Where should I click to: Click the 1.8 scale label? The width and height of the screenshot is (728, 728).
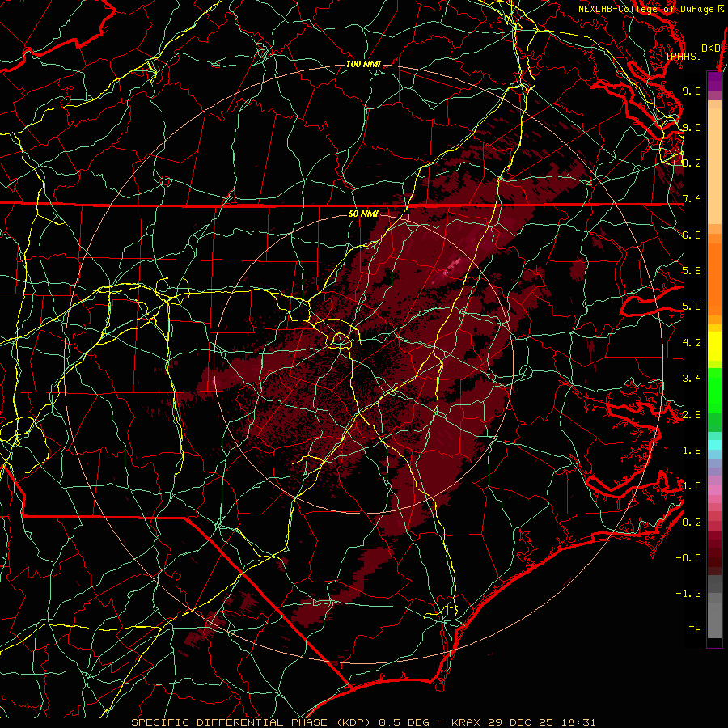[692, 451]
